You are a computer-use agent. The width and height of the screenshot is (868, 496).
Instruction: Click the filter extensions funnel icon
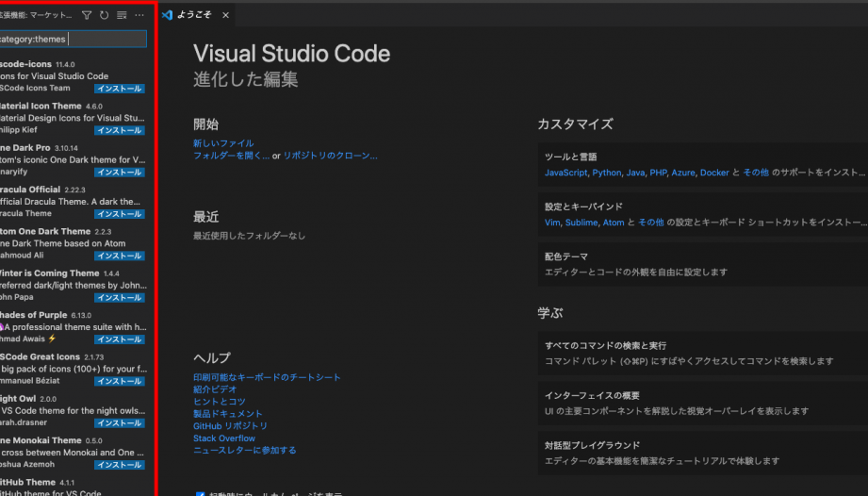87,15
